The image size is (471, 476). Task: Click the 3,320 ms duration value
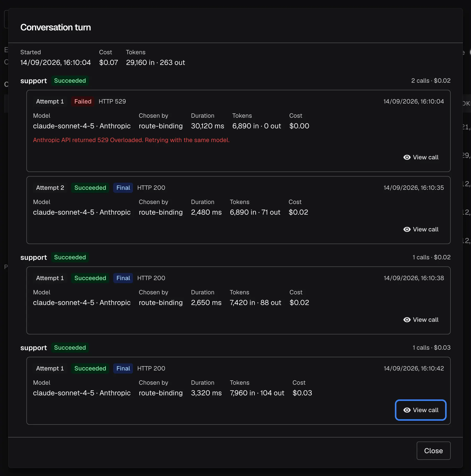click(x=206, y=393)
